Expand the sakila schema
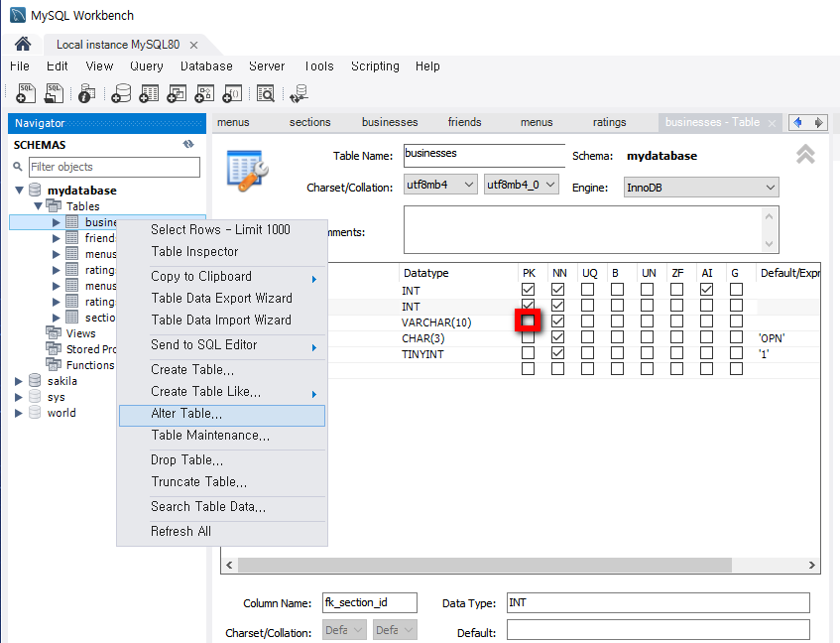840x643 pixels. [x=18, y=381]
